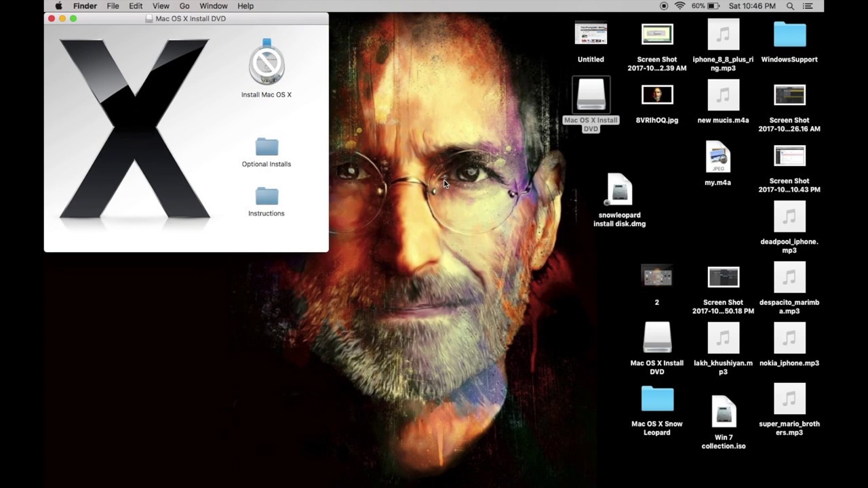Select nokia_iphone.mp3 file
The image size is (868, 488).
pos(790,338)
